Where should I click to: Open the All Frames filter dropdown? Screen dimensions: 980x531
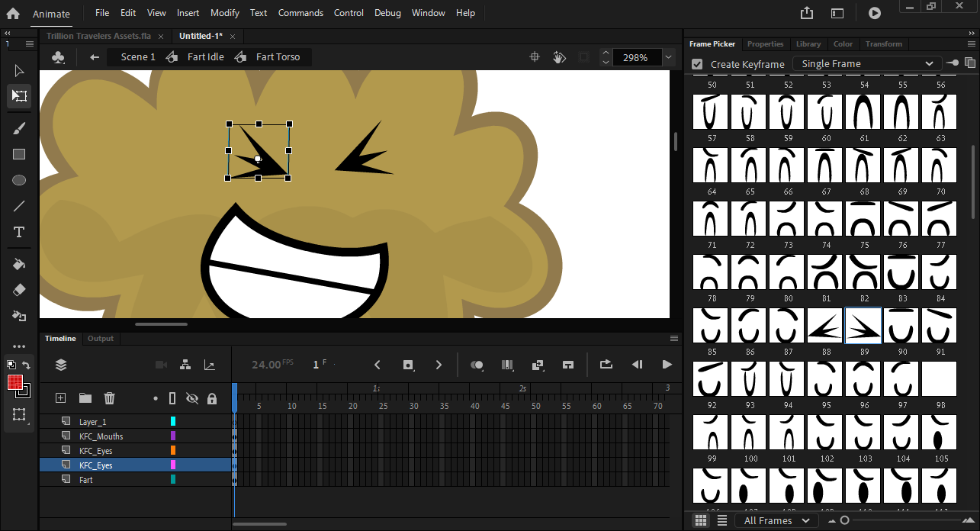pos(776,520)
